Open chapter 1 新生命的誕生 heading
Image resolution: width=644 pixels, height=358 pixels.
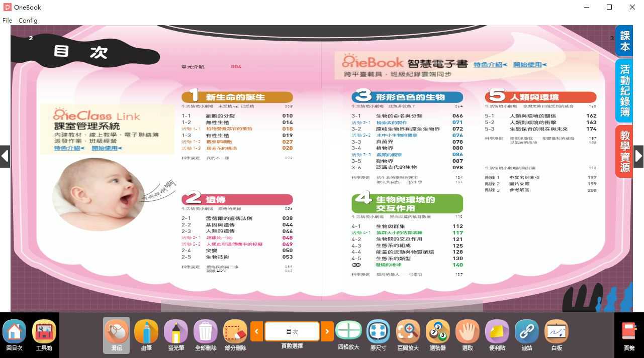pyautogui.click(x=237, y=97)
